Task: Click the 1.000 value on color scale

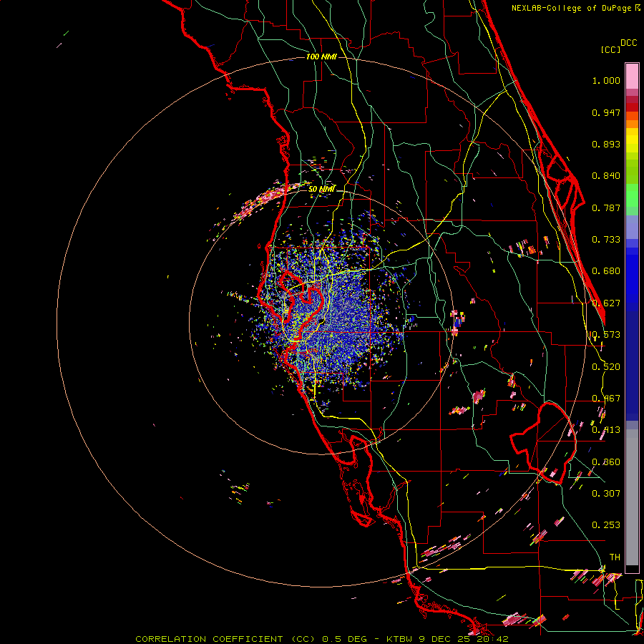Action: point(606,80)
